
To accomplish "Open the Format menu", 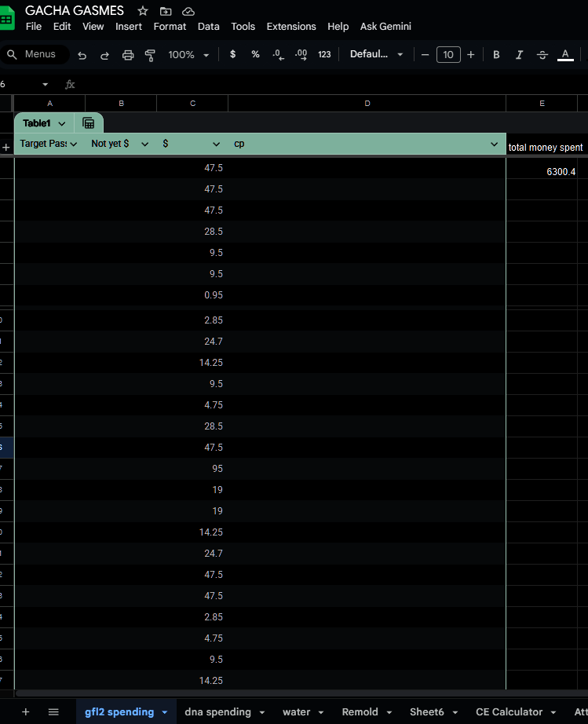I will 170,27.
